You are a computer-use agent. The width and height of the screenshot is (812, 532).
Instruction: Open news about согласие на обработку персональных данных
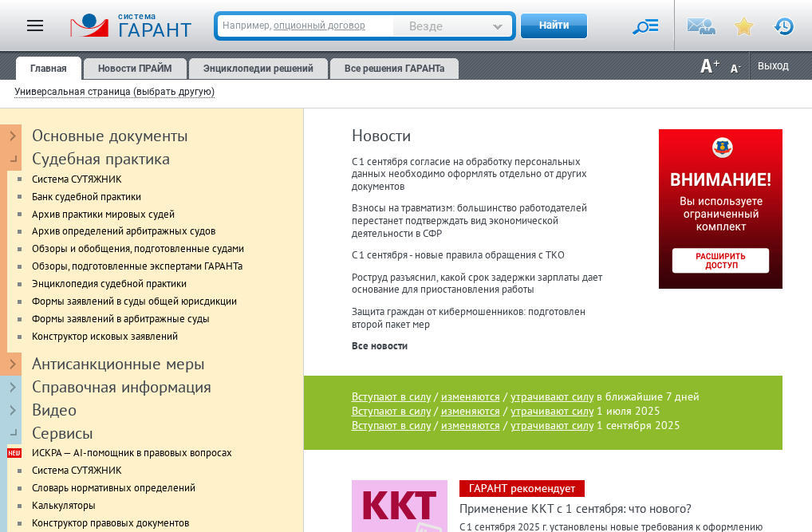pos(469,174)
